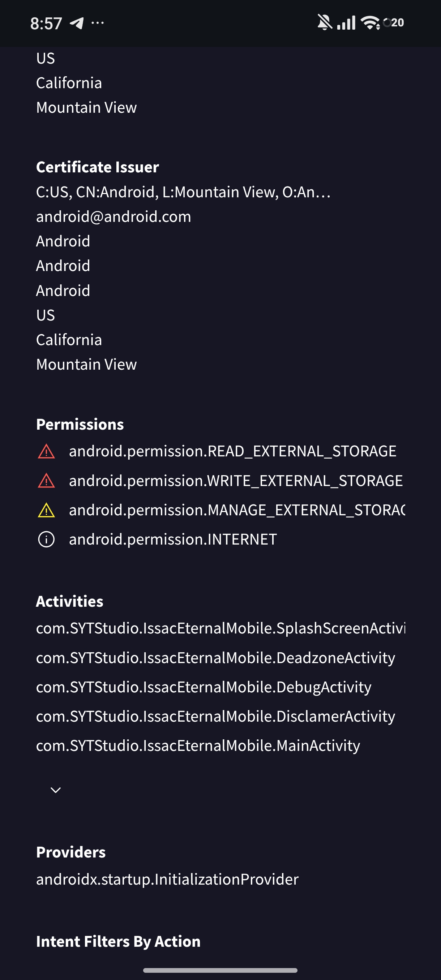The image size is (441, 980).
Task: Open android.permission.READ_EXTERNAL_STORAGE entry
Action: tap(232, 451)
